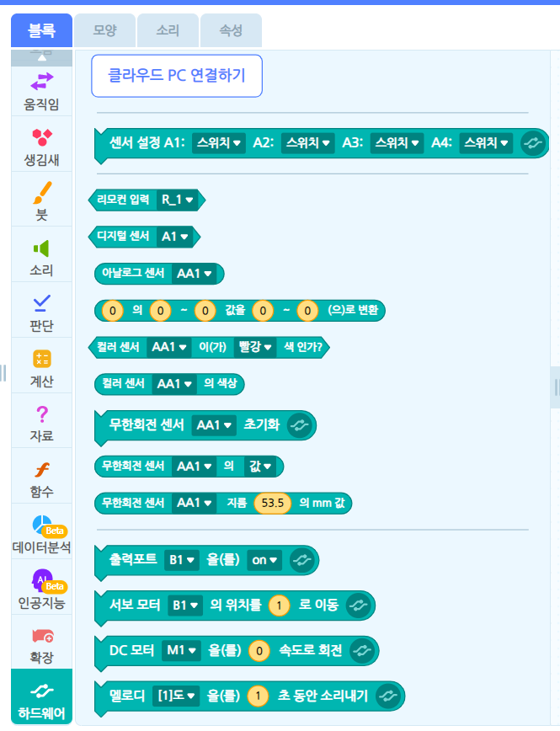Open the 데이터분석 beta category
The width and height of the screenshot is (560, 731).
click(41, 534)
